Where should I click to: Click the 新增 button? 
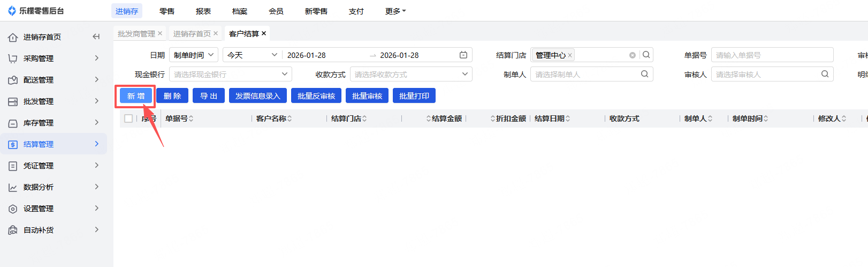point(136,96)
